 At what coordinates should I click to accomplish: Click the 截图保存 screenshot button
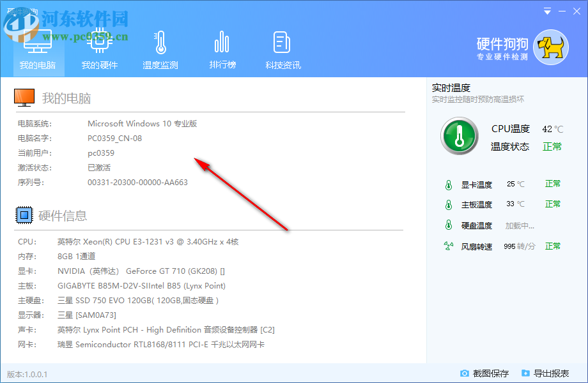486,373
